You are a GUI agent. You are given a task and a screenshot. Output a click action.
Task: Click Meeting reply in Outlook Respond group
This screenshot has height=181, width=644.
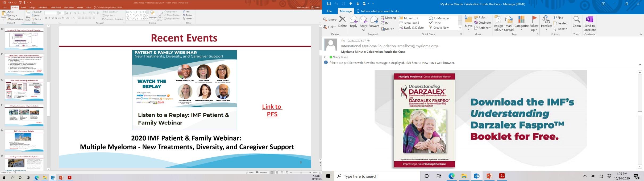(388, 18)
